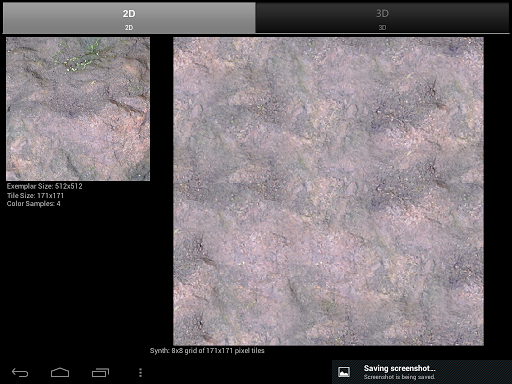Image resolution: width=512 pixels, height=384 pixels.
Task: Tap the Android back arrow icon
Action: click(x=20, y=372)
